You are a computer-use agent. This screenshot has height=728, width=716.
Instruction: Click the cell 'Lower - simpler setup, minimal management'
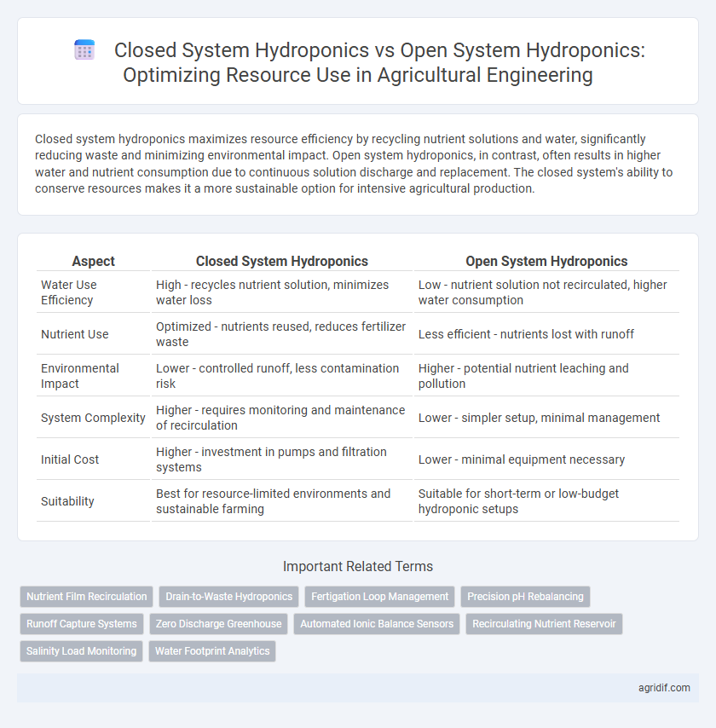(546, 418)
